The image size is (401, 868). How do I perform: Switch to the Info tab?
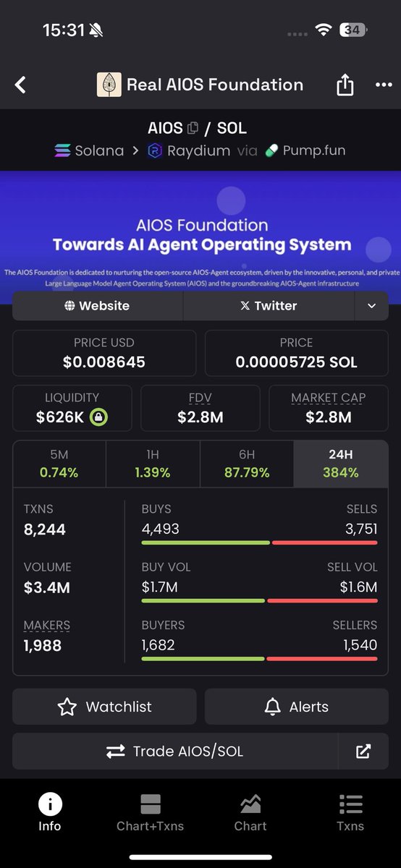coord(50,813)
